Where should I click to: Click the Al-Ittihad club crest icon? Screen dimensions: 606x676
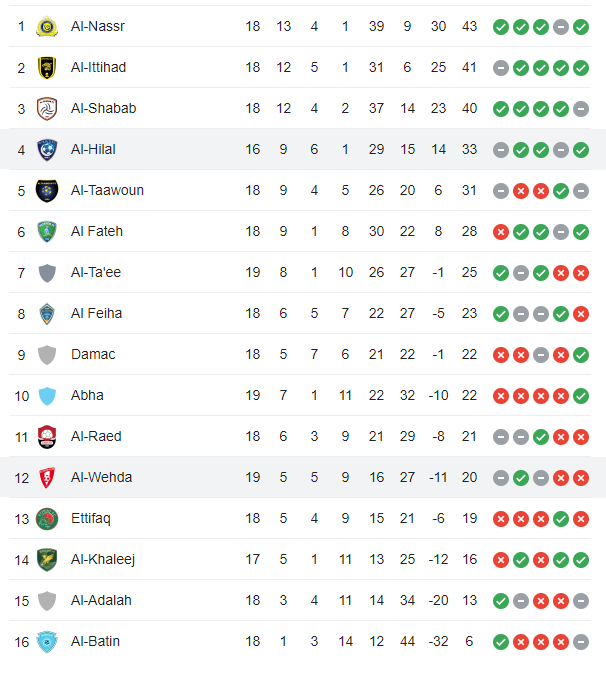47,67
